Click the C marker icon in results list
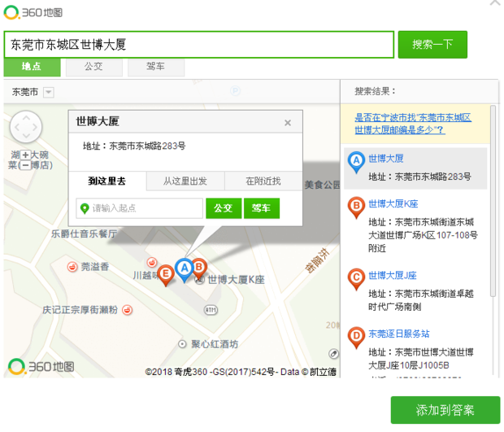The width and height of the screenshot is (504, 432). point(356,279)
